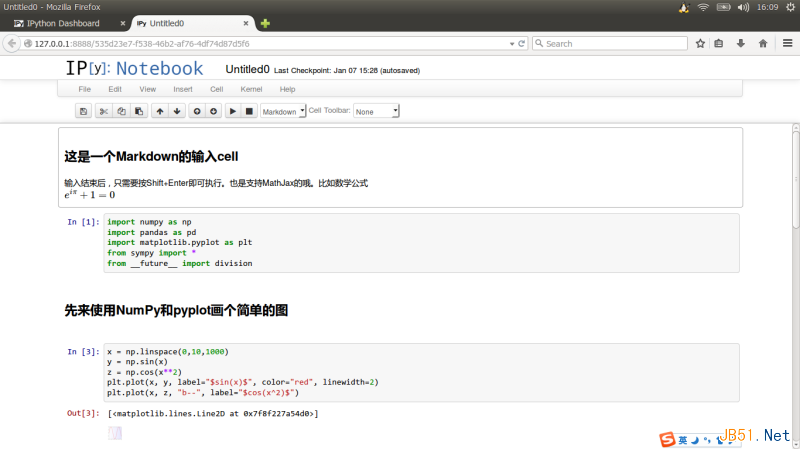This screenshot has height=449, width=800.
Task: Open the Firefox hamburger menu
Action: [x=788, y=44]
